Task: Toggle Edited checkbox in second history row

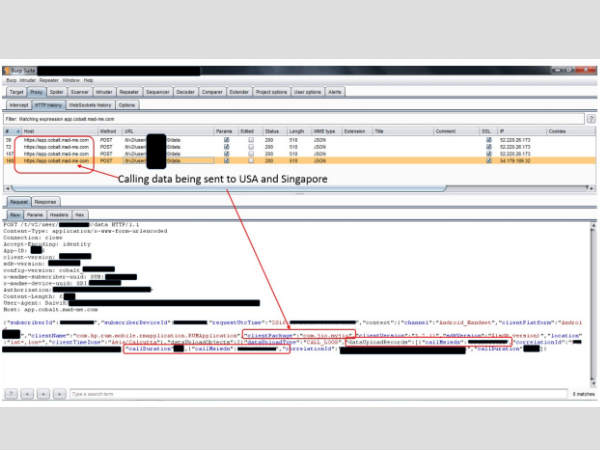Action: pyautogui.click(x=248, y=145)
